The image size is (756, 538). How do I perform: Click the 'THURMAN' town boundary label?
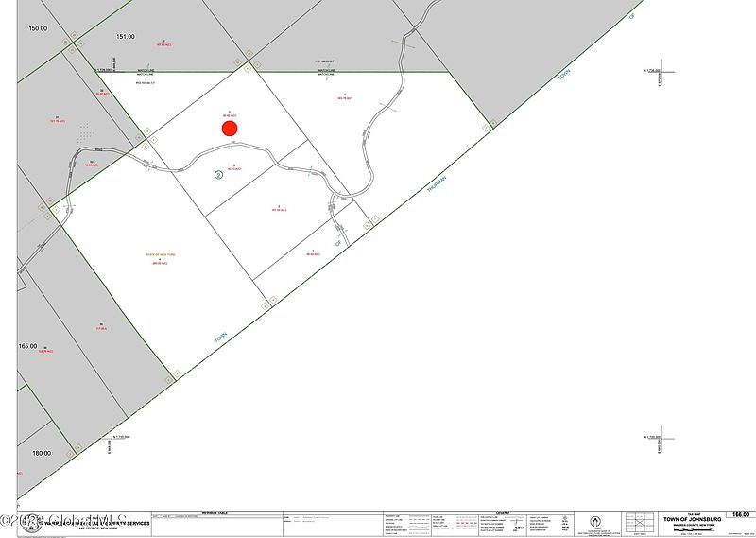(437, 184)
